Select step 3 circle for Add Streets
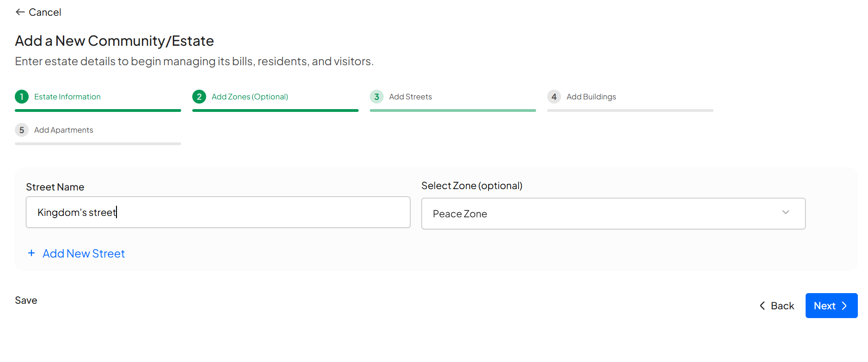The image size is (868, 362). tap(377, 97)
